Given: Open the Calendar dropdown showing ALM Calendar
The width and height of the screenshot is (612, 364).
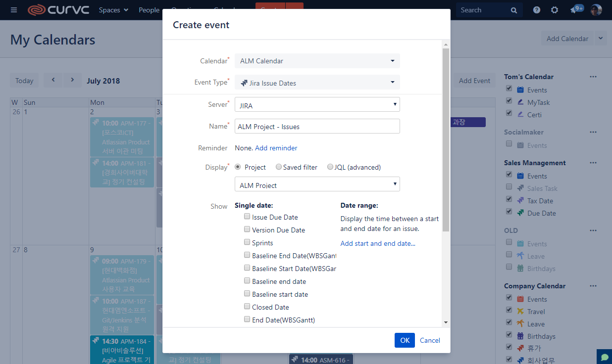Looking at the screenshot, I should [317, 61].
